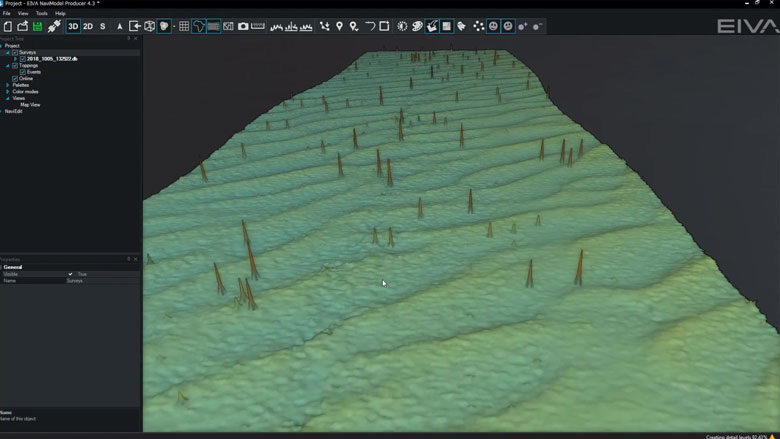Select the ruler measure tool
Screen dimensions: 780x439
click(x=258, y=26)
